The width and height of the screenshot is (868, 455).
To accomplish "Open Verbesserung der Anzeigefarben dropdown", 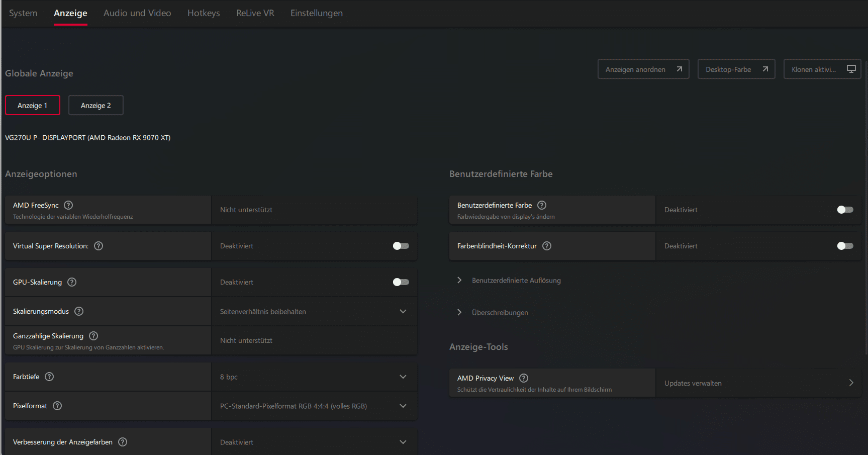I will click(x=315, y=442).
